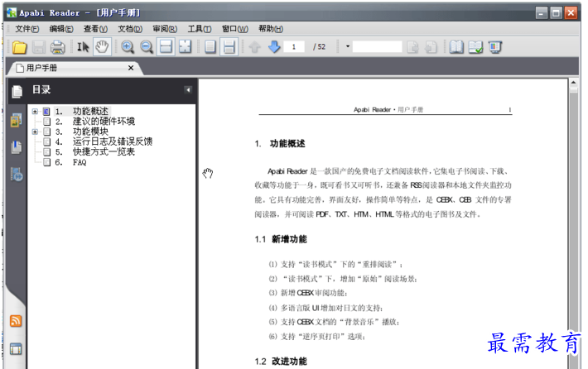Click the Zoom out magnifier

point(147,47)
